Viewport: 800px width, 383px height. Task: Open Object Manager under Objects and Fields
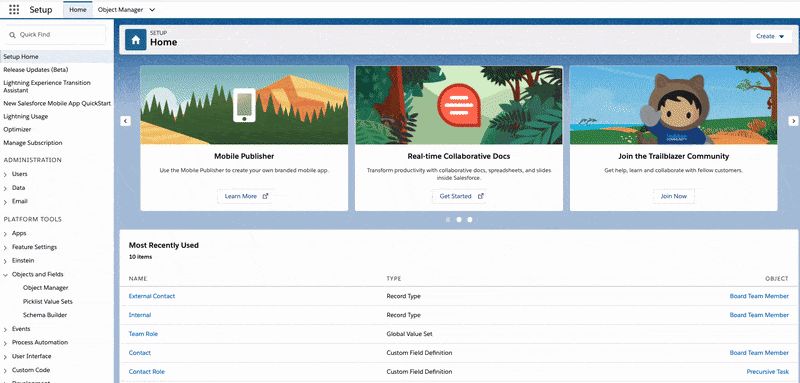point(45,288)
